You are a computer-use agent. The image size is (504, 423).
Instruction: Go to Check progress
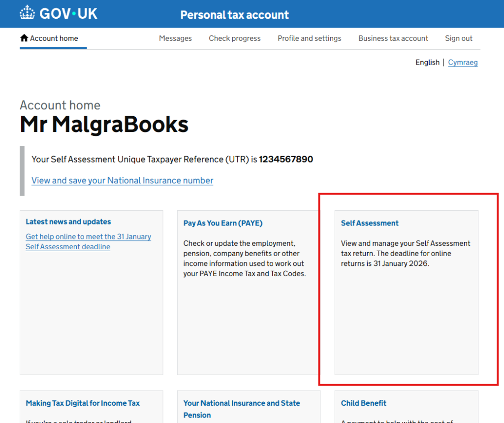click(235, 38)
